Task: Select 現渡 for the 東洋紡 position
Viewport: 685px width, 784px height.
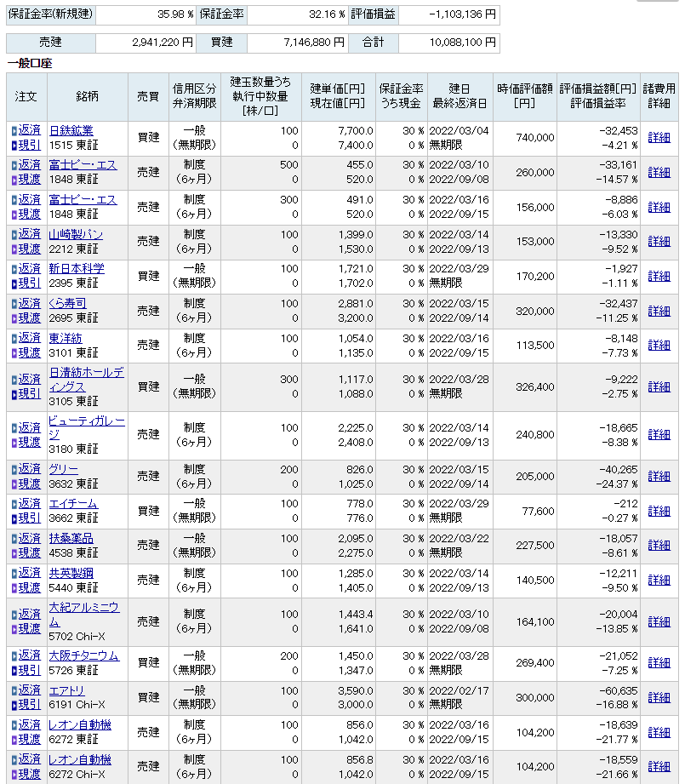Action: pyautogui.click(x=29, y=352)
